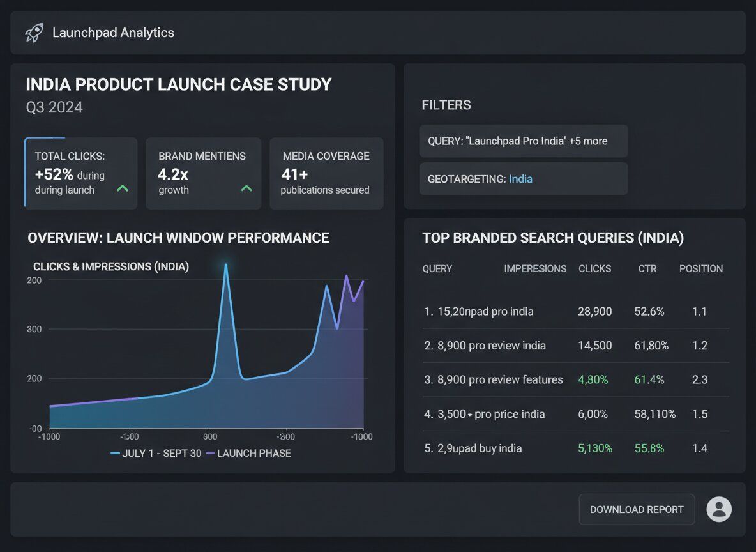This screenshot has height=552, width=756.
Task: Toggle the Launch Phase legend series
Action: click(x=248, y=453)
